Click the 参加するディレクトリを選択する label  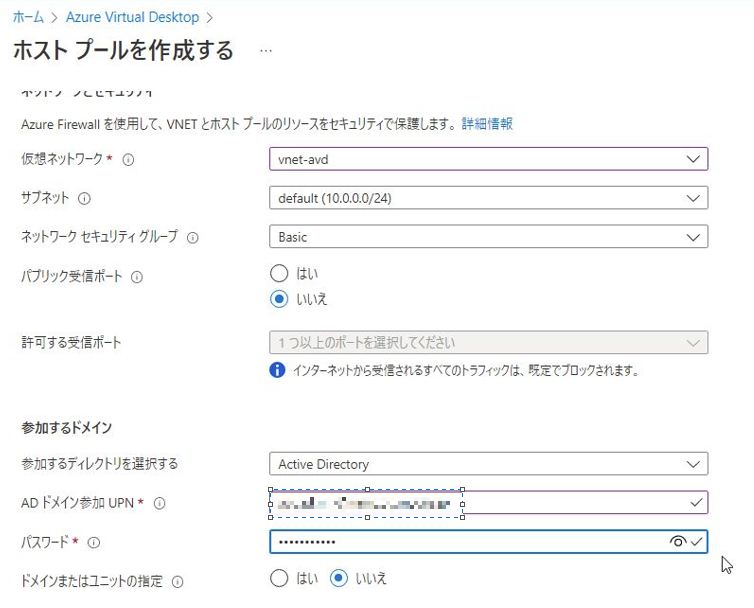tap(100, 464)
